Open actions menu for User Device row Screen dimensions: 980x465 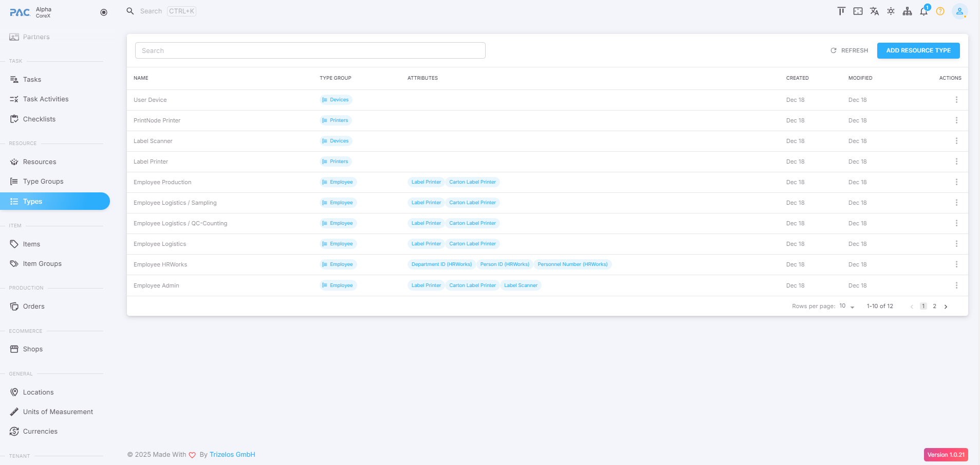click(x=956, y=100)
